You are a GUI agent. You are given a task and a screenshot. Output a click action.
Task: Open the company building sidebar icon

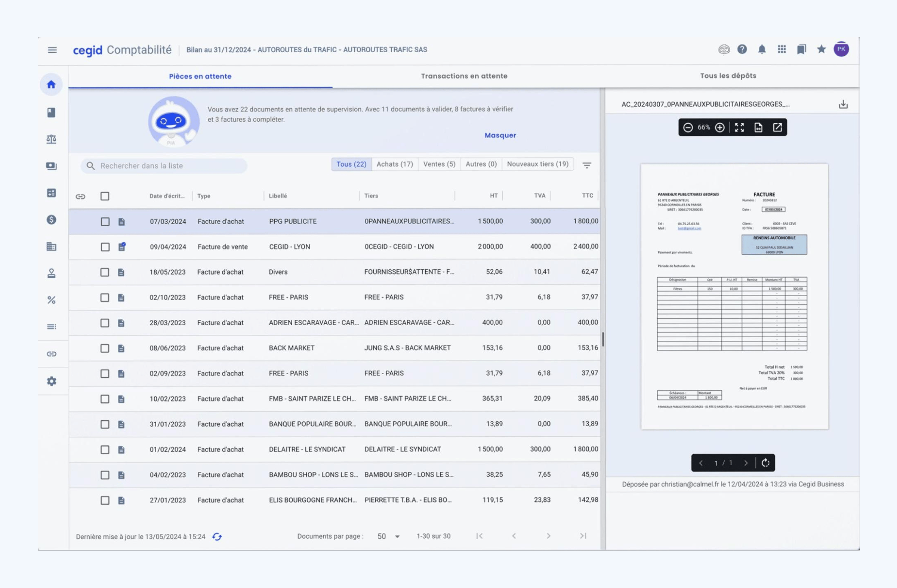pyautogui.click(x=51, y=246)
